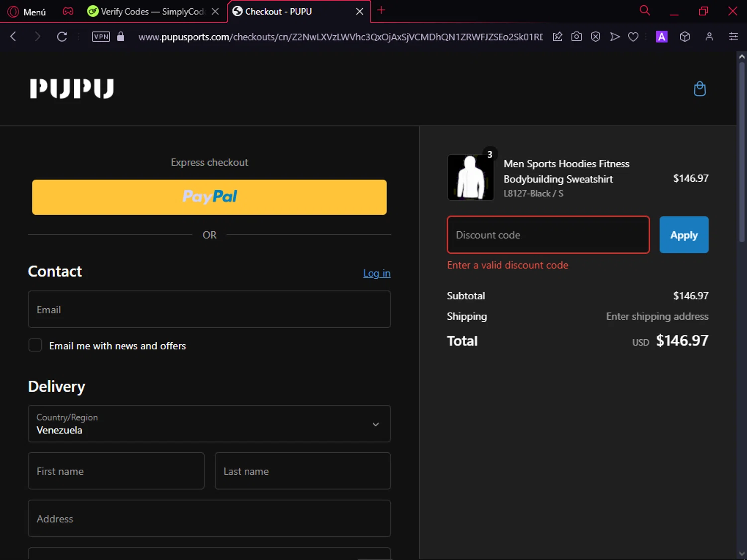
Task: Click the Log in link
Action: point(377,273)
